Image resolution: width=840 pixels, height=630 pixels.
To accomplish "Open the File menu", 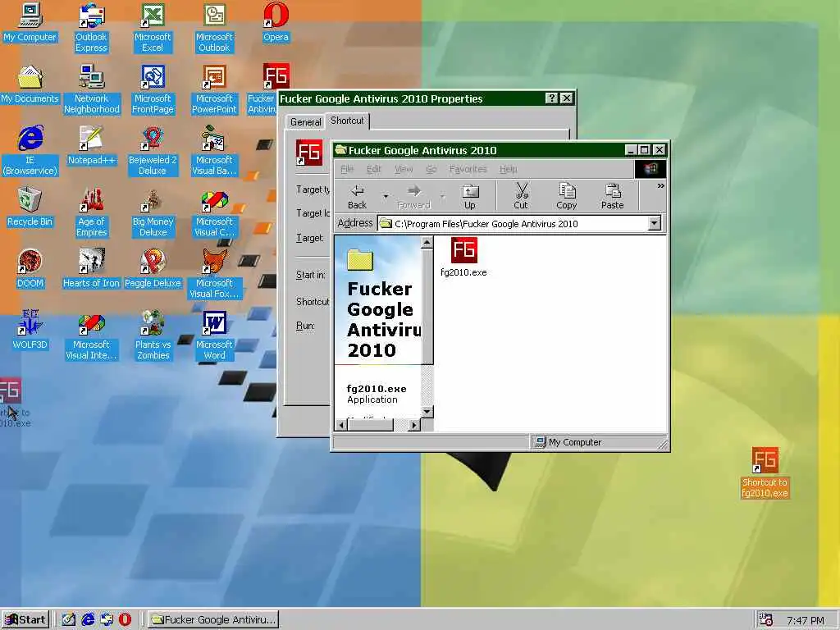I will (347, 169).
